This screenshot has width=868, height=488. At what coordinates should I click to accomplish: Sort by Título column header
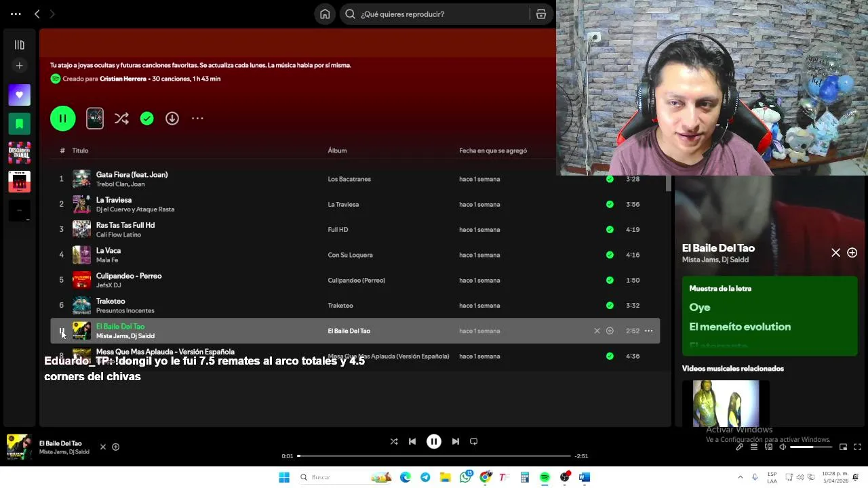click(x=80, y=150)
